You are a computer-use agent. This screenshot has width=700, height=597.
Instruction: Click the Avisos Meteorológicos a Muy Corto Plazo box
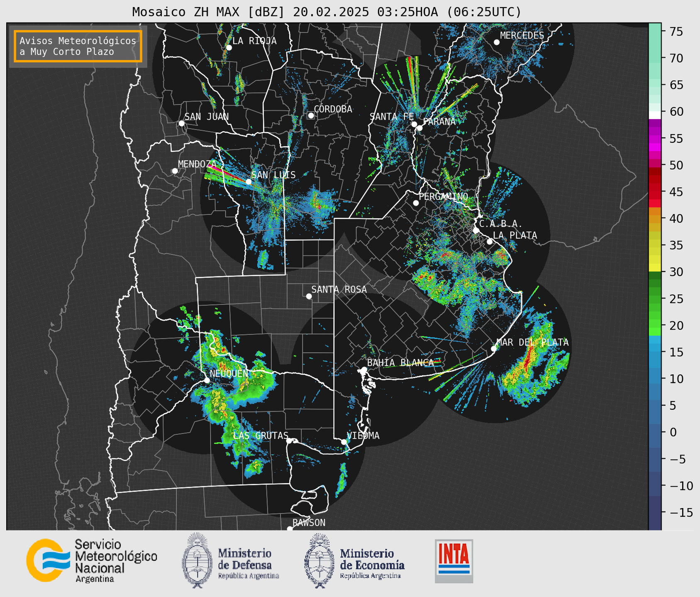[78, 46]
